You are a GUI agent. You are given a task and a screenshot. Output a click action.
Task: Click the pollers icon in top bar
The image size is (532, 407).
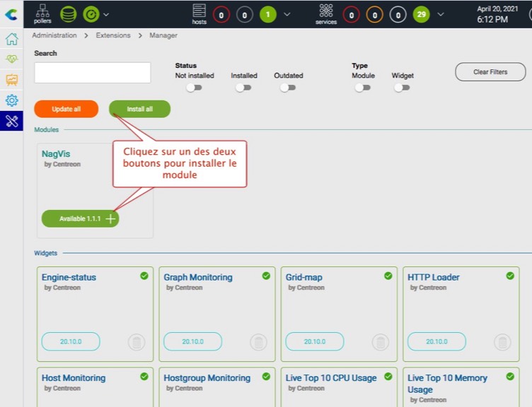pos(42,13)
